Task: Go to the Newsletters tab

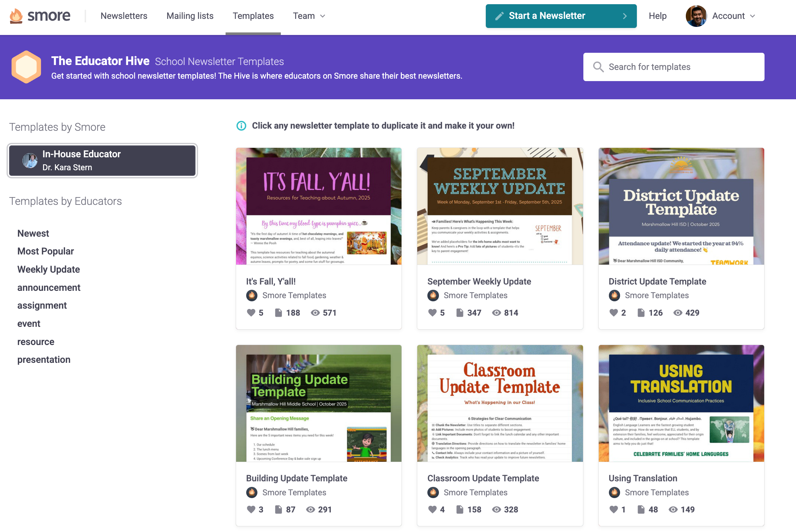Action: [x=124, y=16]
